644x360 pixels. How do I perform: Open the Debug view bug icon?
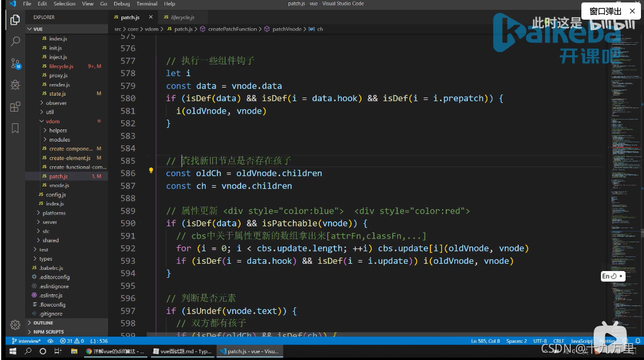[x=15, y=85]
